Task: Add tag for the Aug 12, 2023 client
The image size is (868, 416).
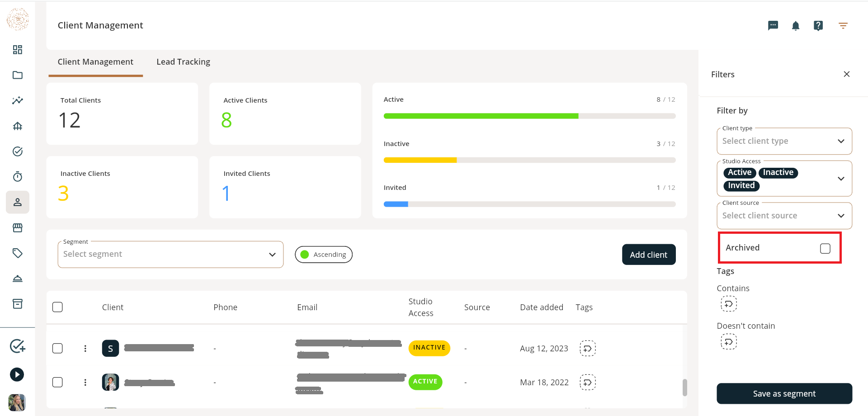Action: click(588, 348)
